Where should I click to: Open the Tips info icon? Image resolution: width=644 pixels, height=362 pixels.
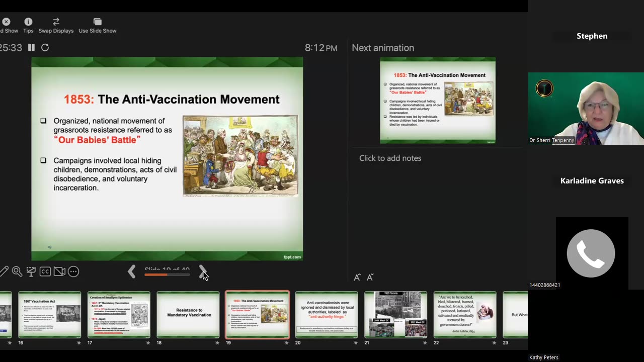tap(28, 22)
